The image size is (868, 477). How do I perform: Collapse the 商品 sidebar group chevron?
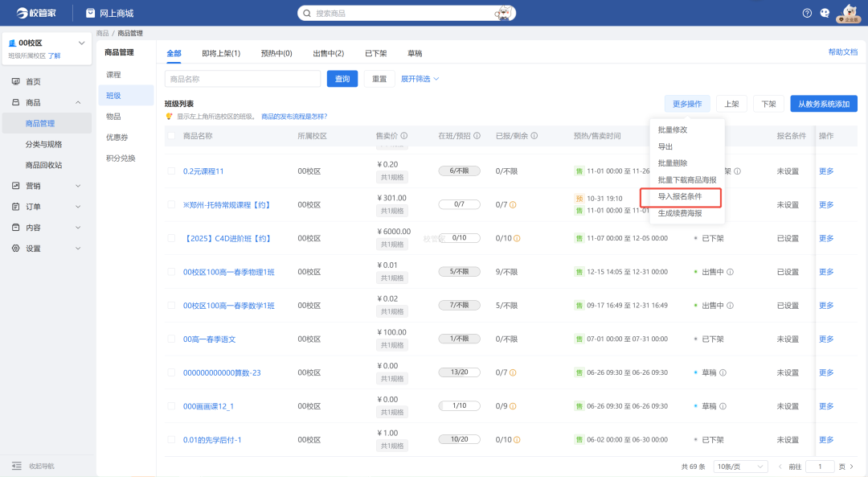click(x=77, y=103)
